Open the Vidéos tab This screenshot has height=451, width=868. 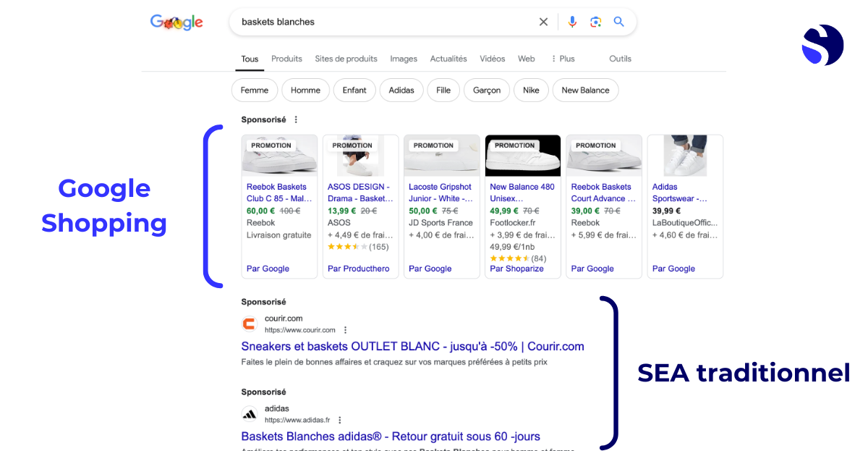click(493, 59)
